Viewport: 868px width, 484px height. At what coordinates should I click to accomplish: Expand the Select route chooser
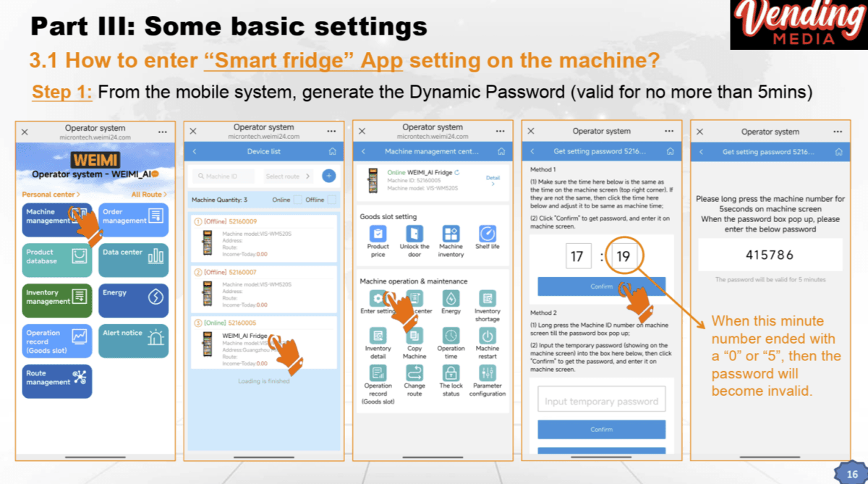tap(288, 177)
